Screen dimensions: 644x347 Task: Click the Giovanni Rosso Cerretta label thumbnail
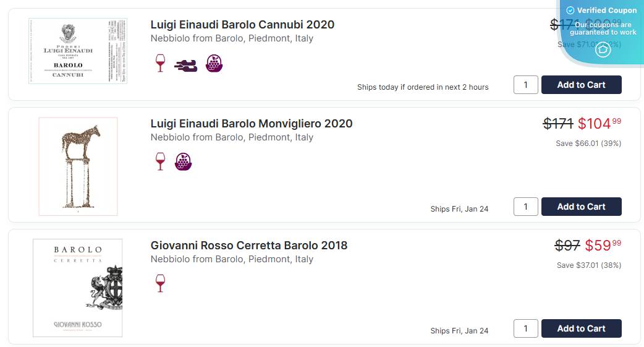pos(78,288)
